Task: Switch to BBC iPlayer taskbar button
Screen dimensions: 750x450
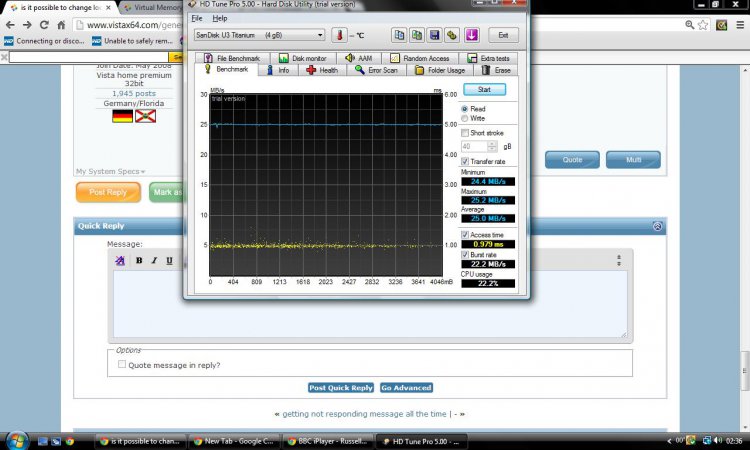Action: pos(328,441)
